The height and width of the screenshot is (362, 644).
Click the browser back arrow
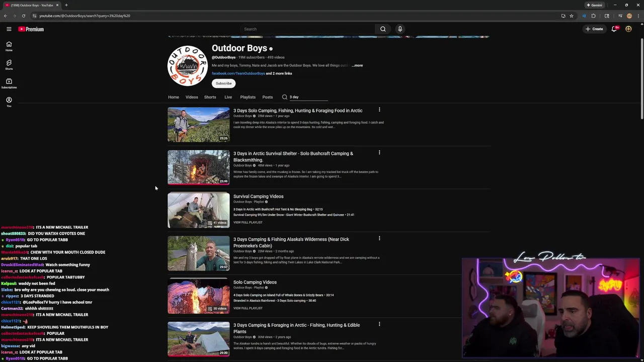(6, 16)
